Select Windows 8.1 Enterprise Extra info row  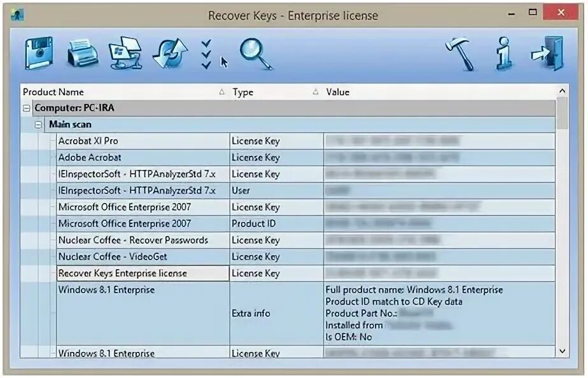pos(305,314)
